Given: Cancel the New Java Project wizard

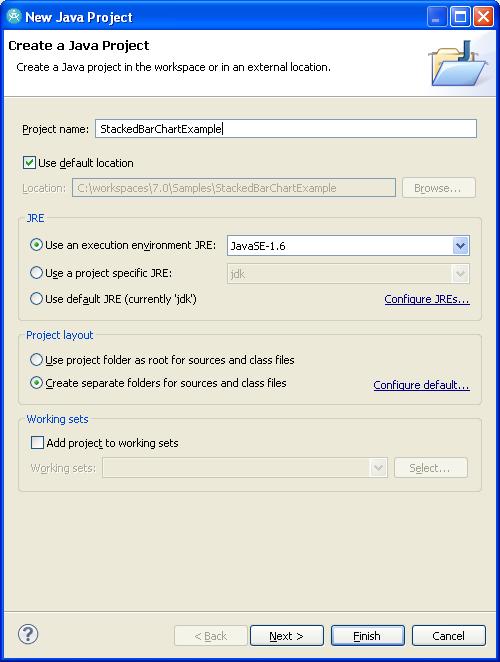Looking at the screenshot, I should pyautogui.click(x=448, y=635).
